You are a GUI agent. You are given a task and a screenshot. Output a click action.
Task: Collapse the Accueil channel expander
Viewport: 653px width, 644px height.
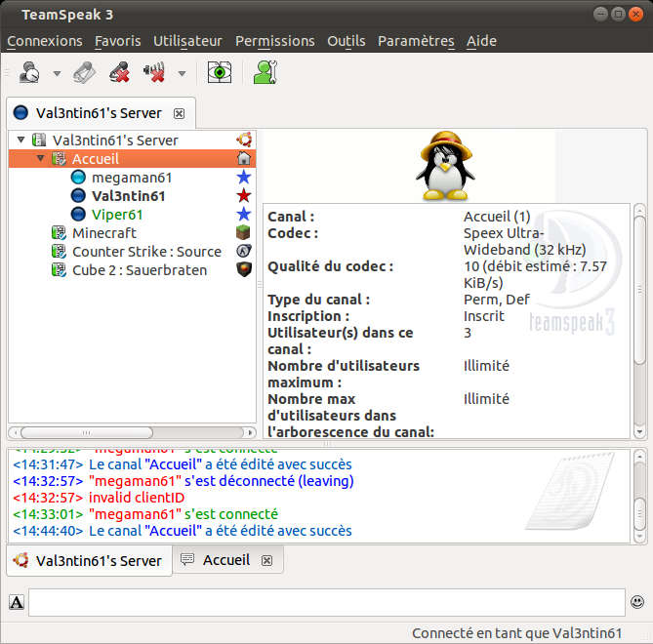click(x=40, y=158)
